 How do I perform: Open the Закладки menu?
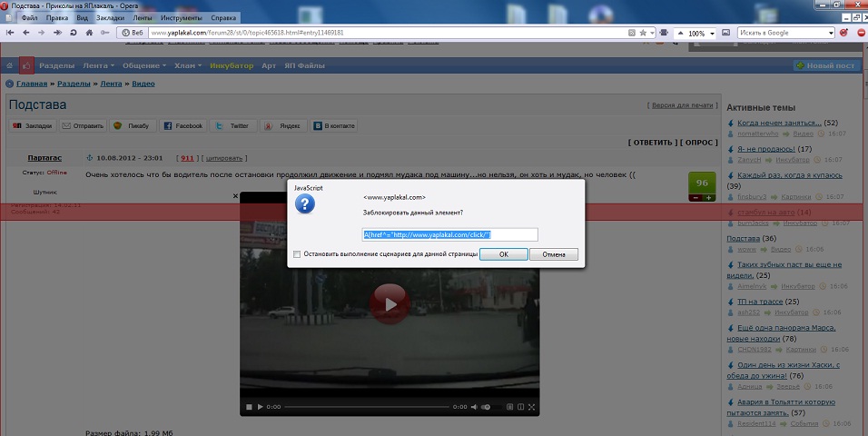click(110, 18)
